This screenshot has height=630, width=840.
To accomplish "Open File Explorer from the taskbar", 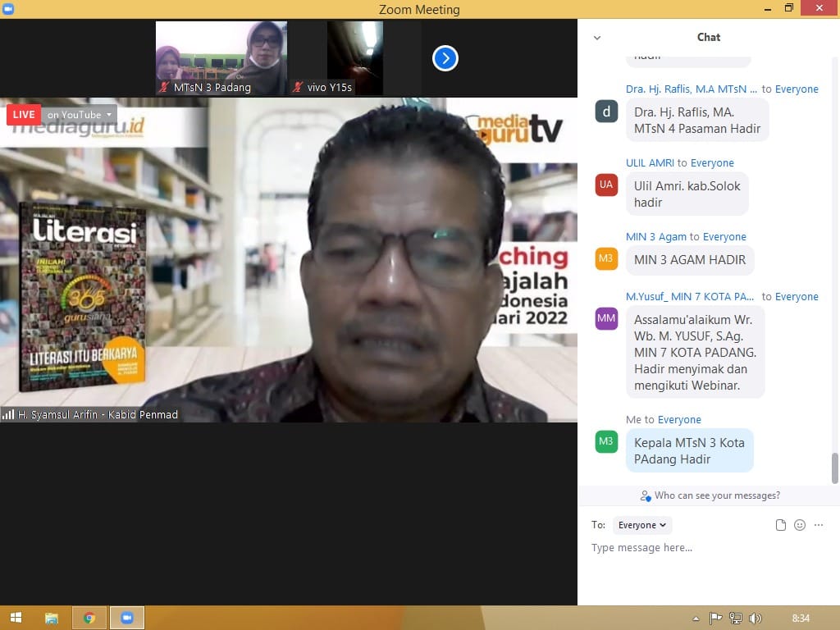I will pyautogui.click(x=52, y=618).
